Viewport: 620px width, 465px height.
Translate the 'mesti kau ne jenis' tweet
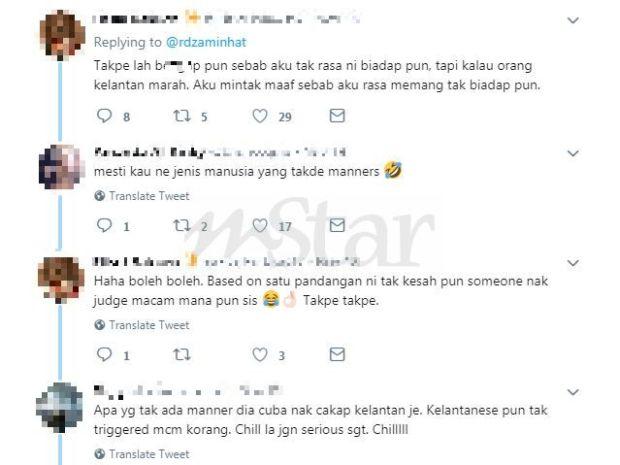142,196
